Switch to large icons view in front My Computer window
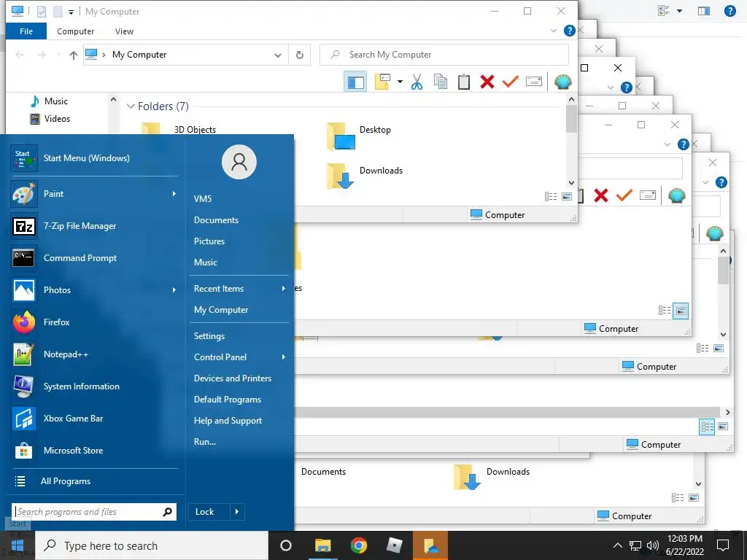This screenshot has height=560, width=747. point(567,197)
